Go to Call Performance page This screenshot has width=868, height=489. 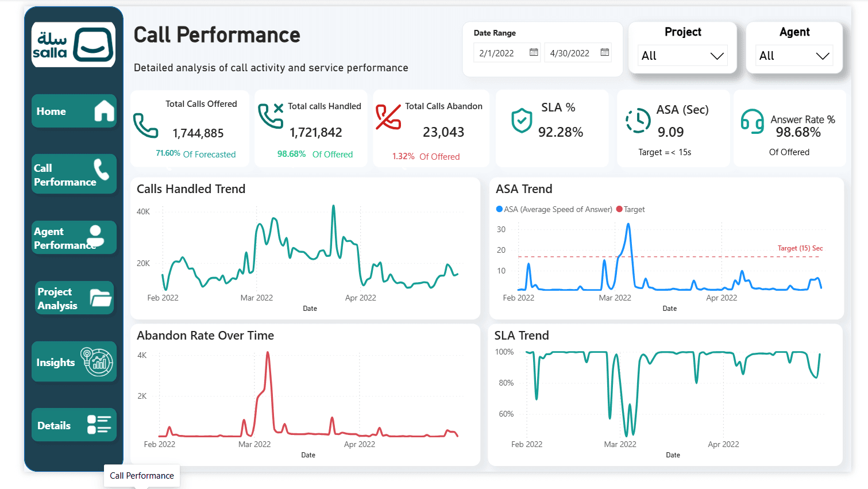[x=74, y=174]
